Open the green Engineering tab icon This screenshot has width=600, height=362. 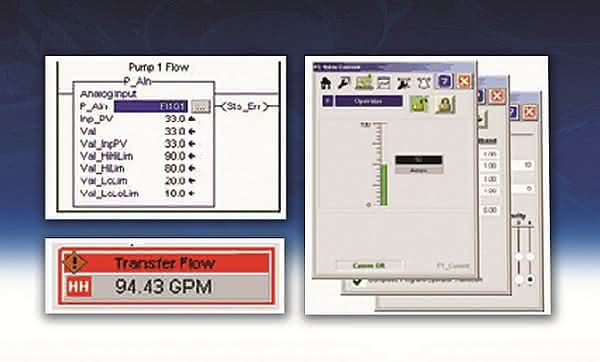364,82
